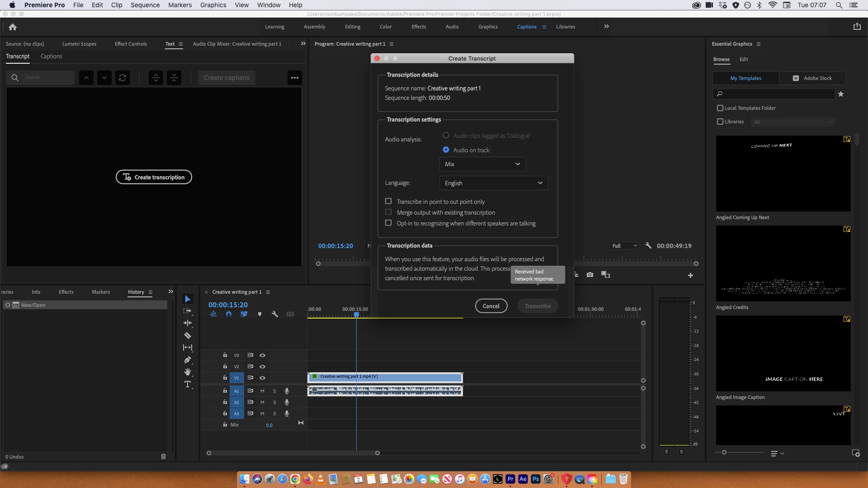The image size is (868, 488).
Task: Select Audio clips tagged as Dialogue option
Action: 446,135
